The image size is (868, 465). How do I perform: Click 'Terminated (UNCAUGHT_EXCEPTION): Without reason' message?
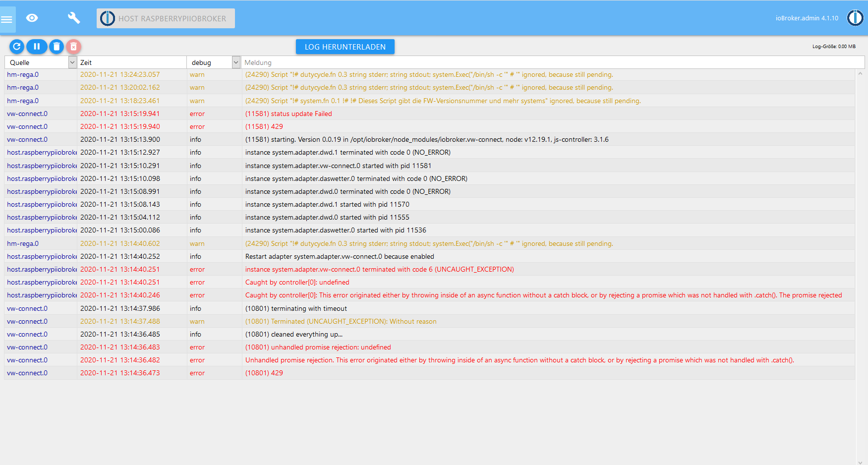(x=341, y=321)
